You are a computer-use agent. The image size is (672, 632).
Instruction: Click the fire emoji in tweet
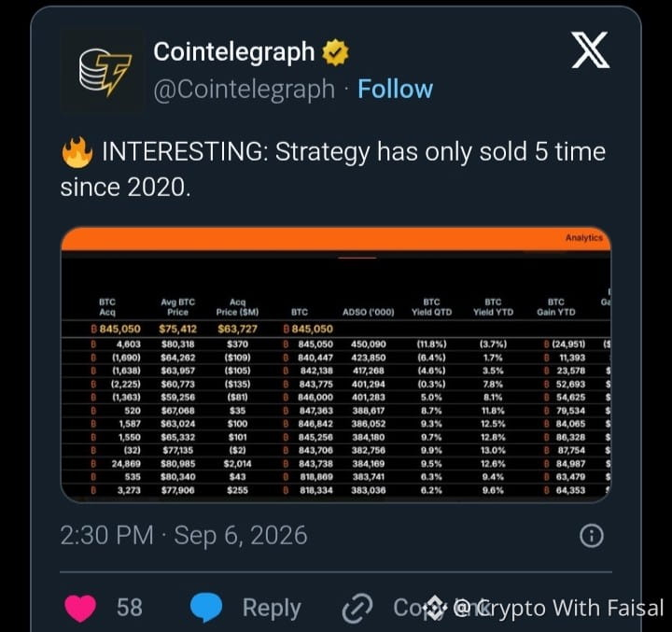click(x=77, y=152)
